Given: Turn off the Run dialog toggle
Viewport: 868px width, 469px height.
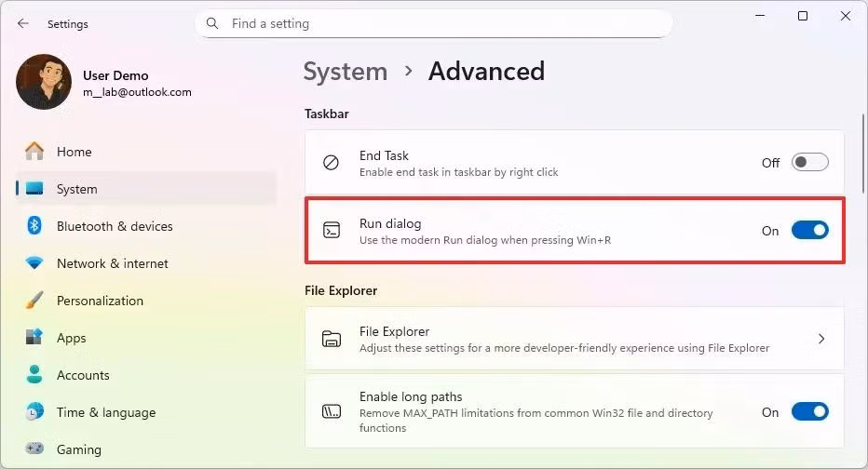Looking at the screenshot, I should [x=809, y=230].
